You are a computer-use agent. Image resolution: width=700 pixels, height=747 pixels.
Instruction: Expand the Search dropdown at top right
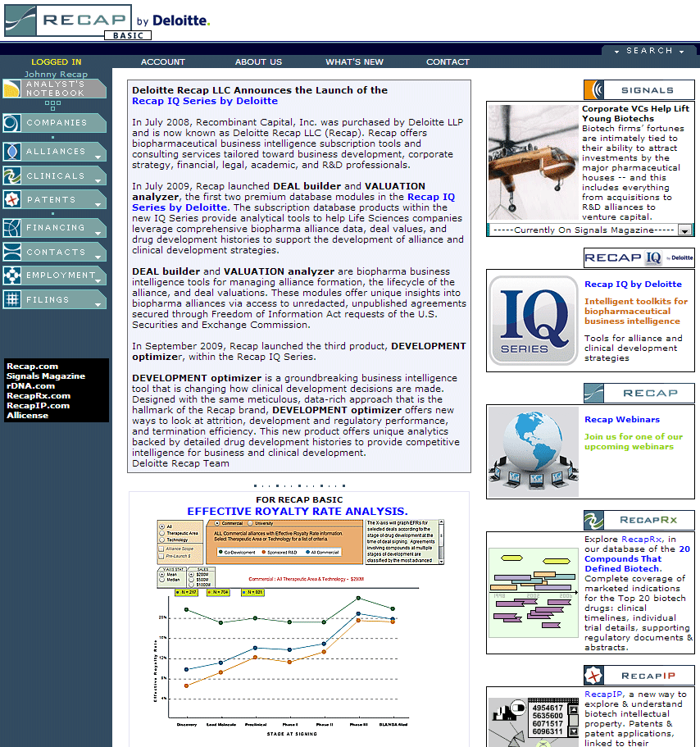680,52
